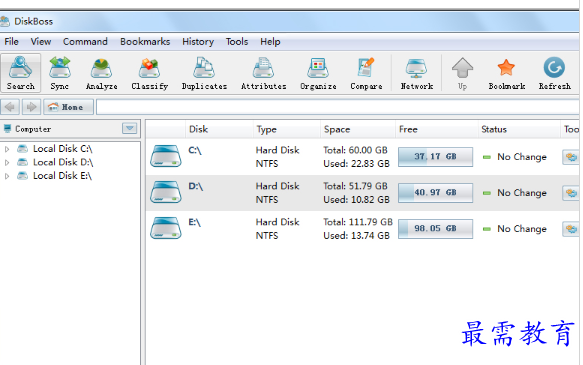Open the Organize tool
This screenshot has width=583, height=365.
click(318, 73)
